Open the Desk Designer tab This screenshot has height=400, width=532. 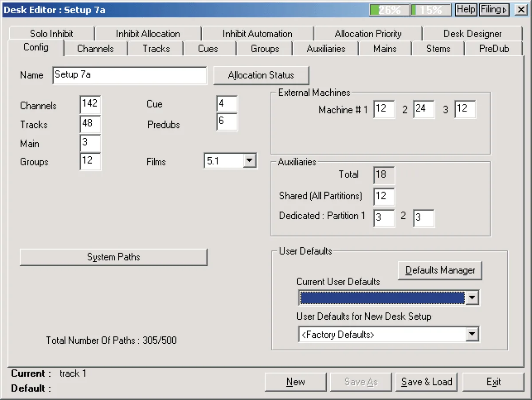click(473, 34)
